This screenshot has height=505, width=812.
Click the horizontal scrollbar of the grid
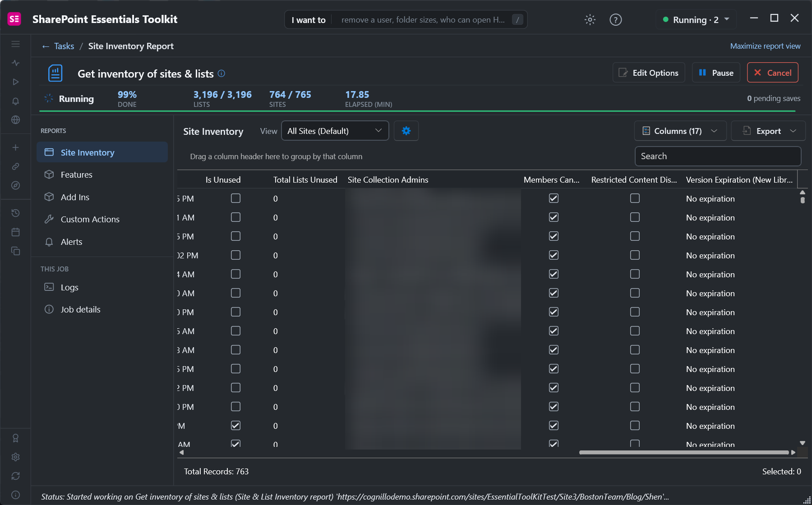[684, 452]
